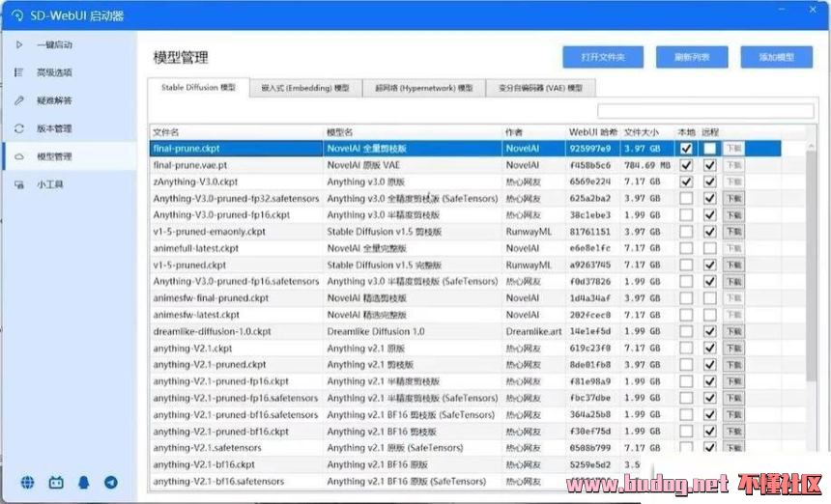
Task: Select the anything-V2.1-bf16.ckpt file name
Action: click(x=204, y=464)
